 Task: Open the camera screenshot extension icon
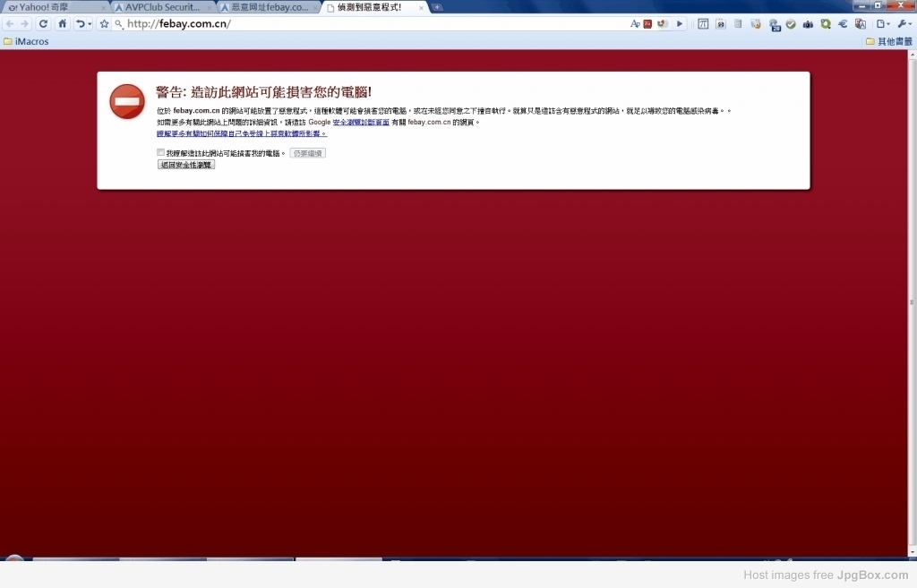(x=808, y=24)
